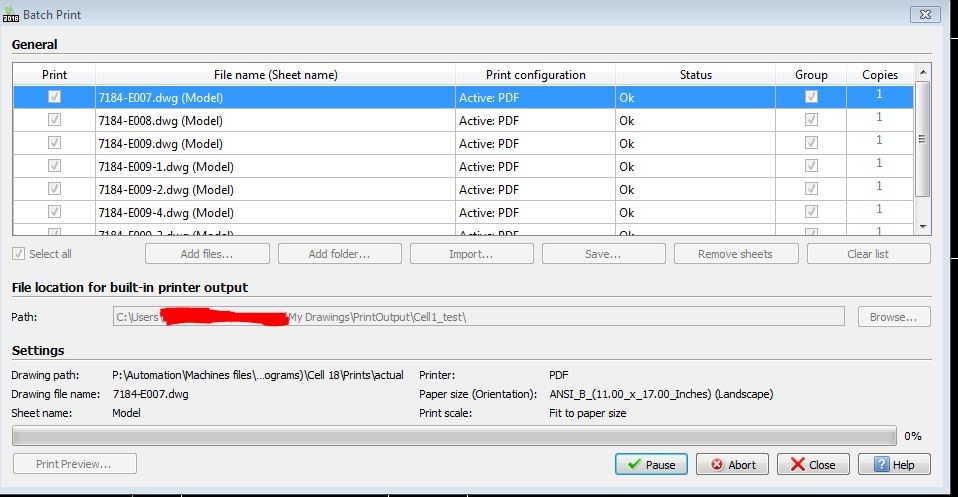Toggle Group checkbox for 7184-E009-4.dwg
The height and width of the screenshot is (497, 958).
811,212
